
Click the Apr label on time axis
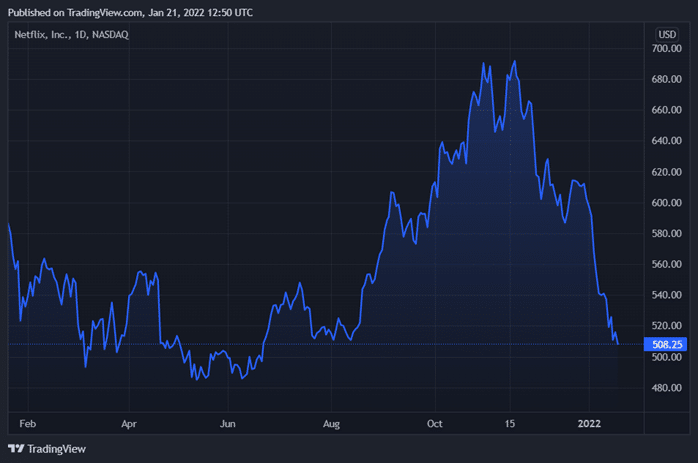coord(129,424)
